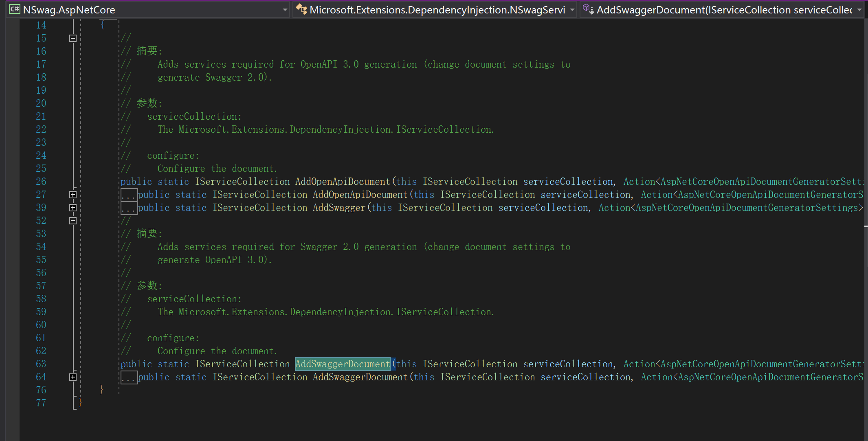Expand folded code at line 64

click(x=73, y=377)
